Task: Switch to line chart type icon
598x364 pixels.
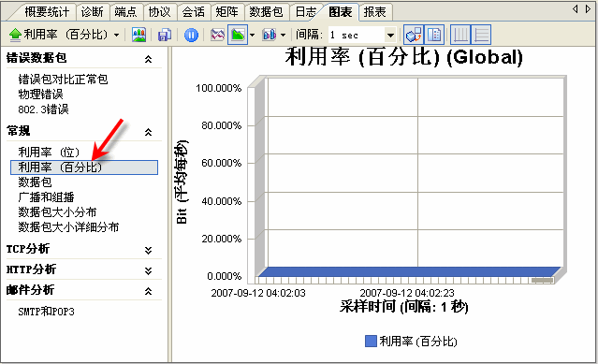Action: (217, 35)
